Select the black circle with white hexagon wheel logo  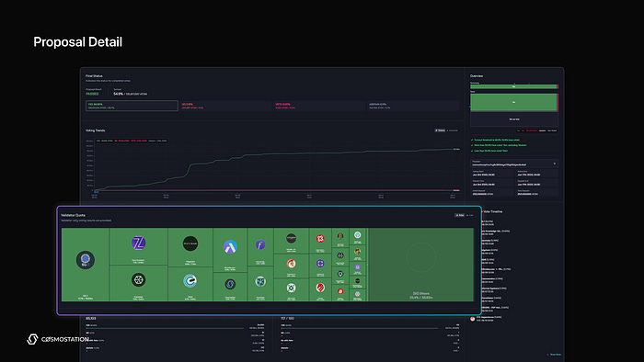(x=138, y=280)
